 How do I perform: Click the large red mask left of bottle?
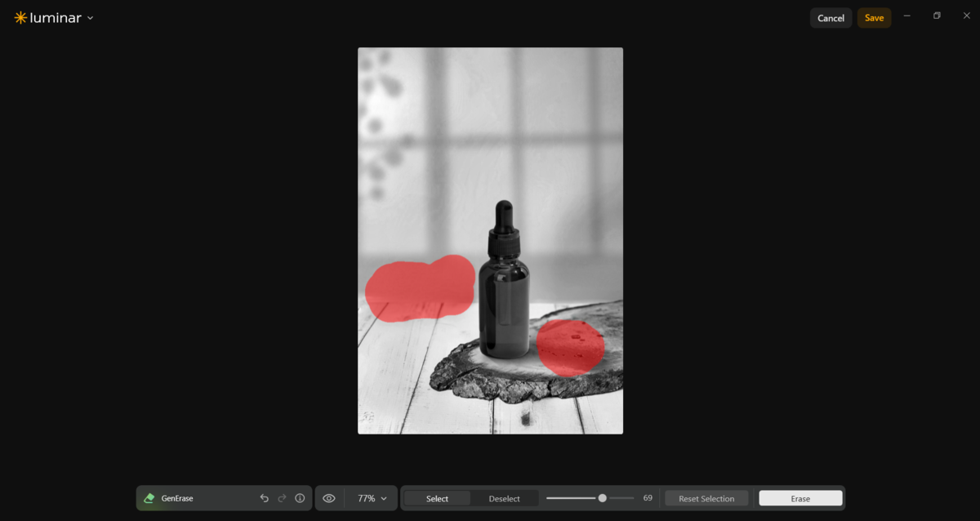point(420,288)
